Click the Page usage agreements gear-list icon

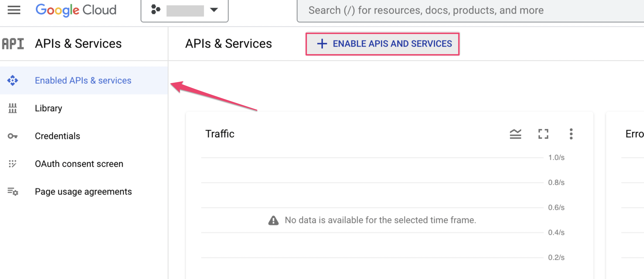point(13,191)
